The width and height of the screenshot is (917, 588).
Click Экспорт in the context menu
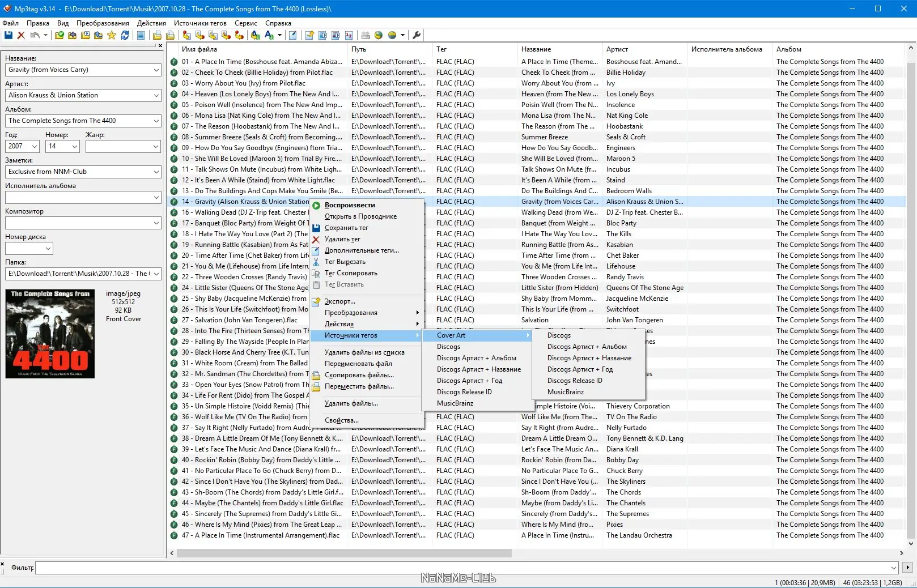click(x=338, y=301)
